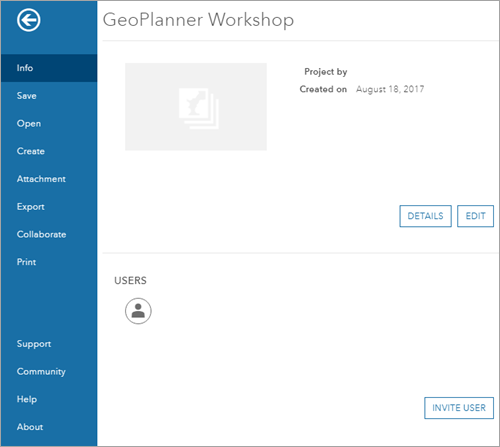The height and width of the screenshot is (447, 500).
Task: Open the Save menu item
Action: click(49, 96)
